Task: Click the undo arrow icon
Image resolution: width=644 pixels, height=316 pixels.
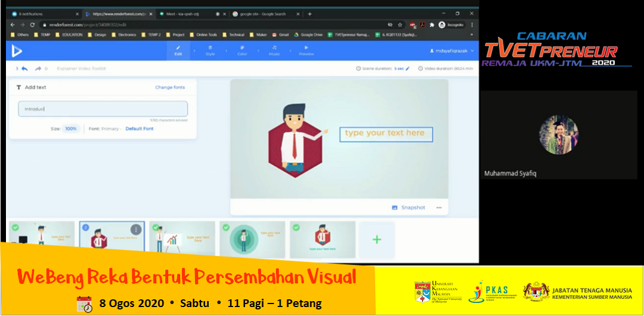Action: 24,69
